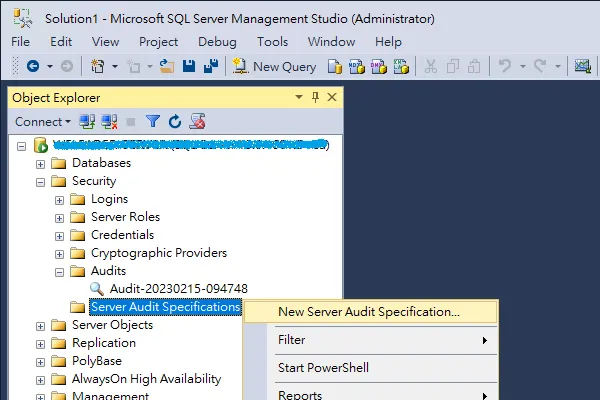This screenshot has height=400, width=600.
Task: Open the File menu
Action: click(x=21, y=41)
